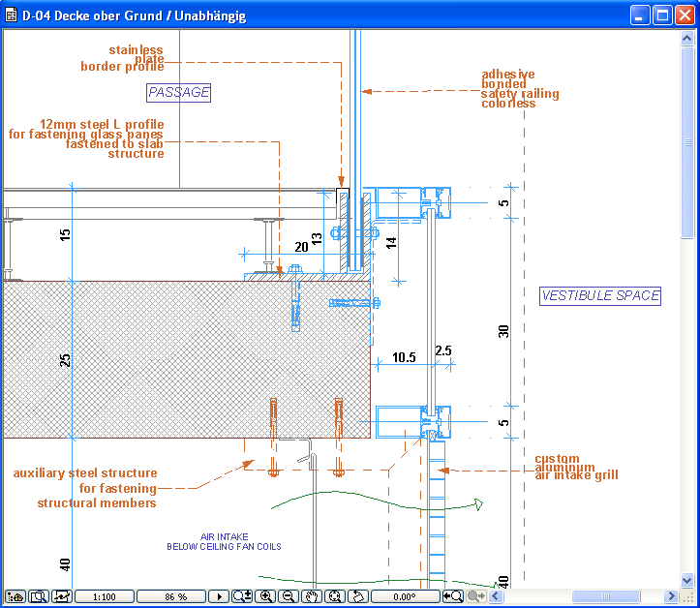
Task: Click the vertical scrollbar thumb
Action: [x=687, y=142]
